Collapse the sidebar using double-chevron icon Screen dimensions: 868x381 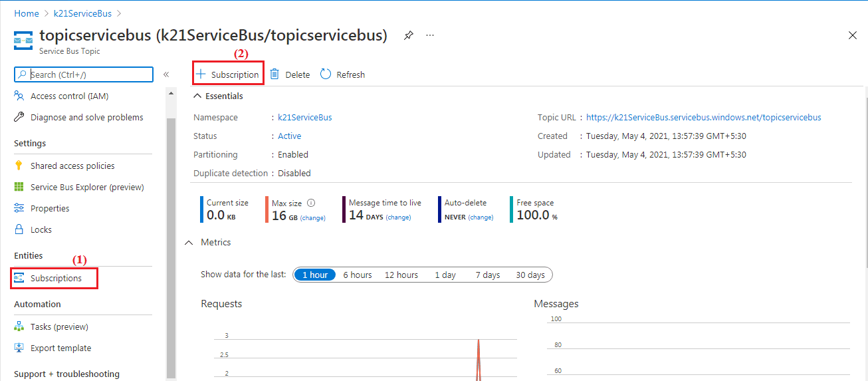[x=166, y=74]
